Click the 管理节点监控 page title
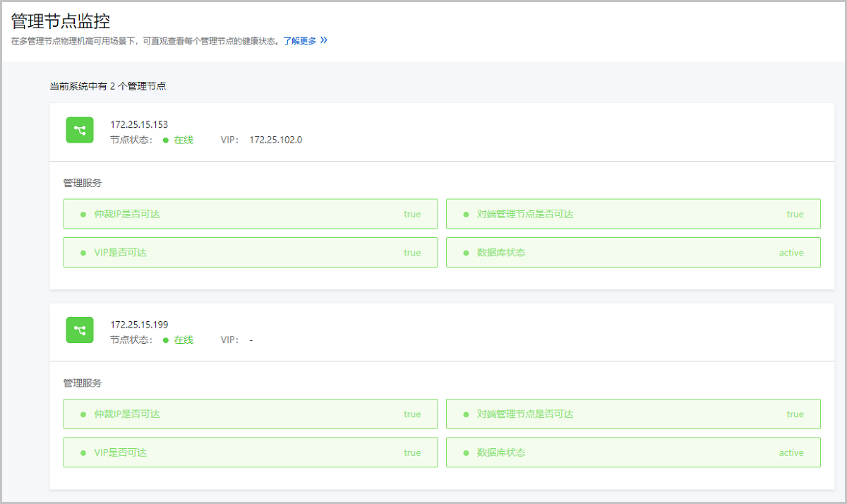 [x=61, y=20]
